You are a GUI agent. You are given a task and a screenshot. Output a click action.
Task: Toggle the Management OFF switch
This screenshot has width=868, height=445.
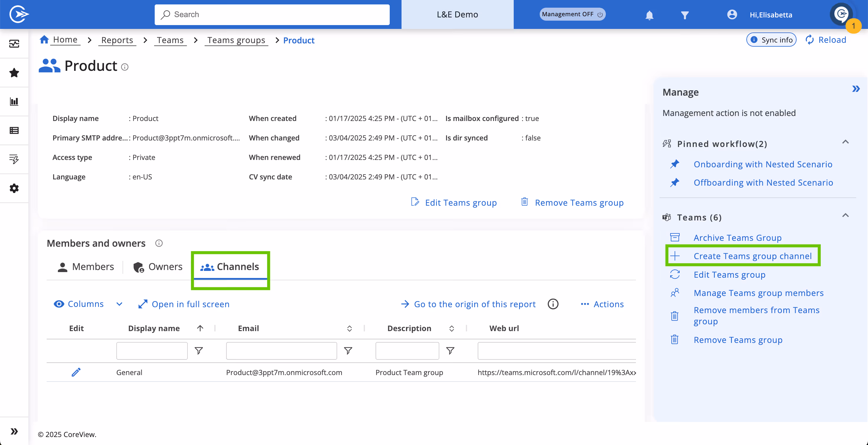pyautogui.click(x=572, y=14)
